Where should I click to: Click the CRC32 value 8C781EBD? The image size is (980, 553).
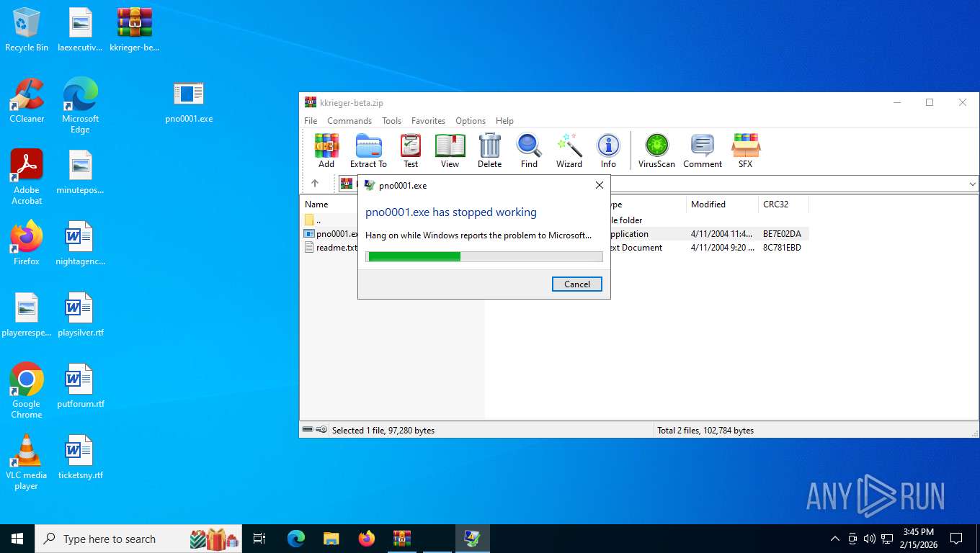click(782, 247)
